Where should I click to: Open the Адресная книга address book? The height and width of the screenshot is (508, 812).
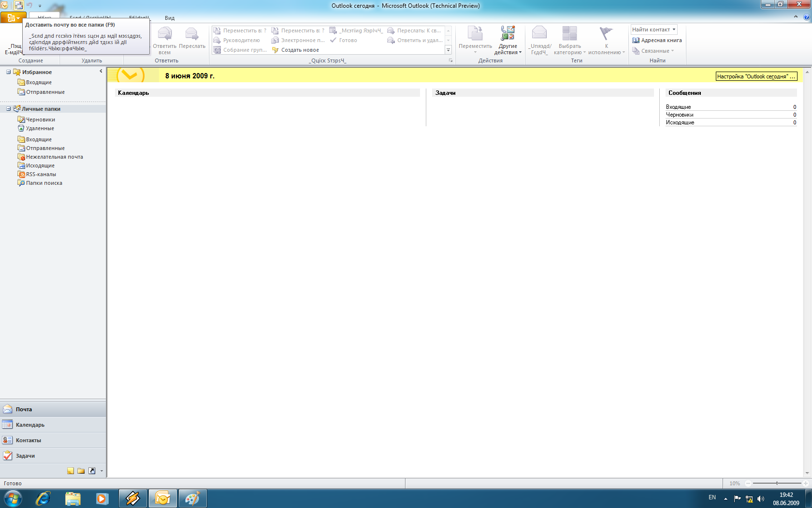coord(657,40)
